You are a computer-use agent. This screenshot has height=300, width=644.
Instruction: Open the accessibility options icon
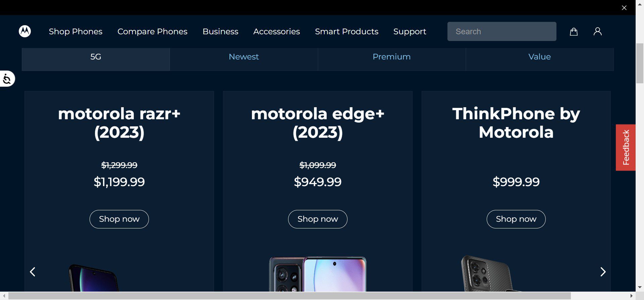click(x=7, y=79)
